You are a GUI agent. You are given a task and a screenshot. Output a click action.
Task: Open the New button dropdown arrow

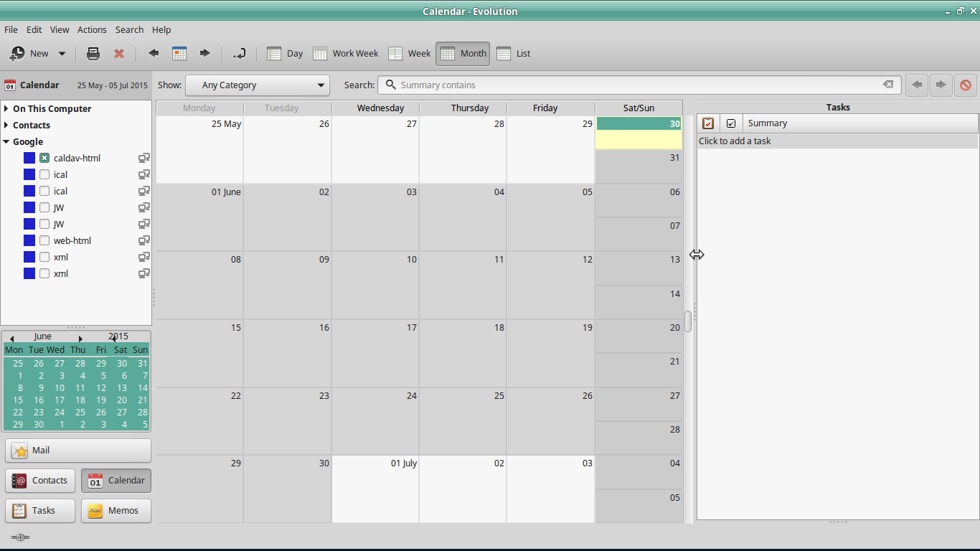pyautogui.click(x=62, y=53)
